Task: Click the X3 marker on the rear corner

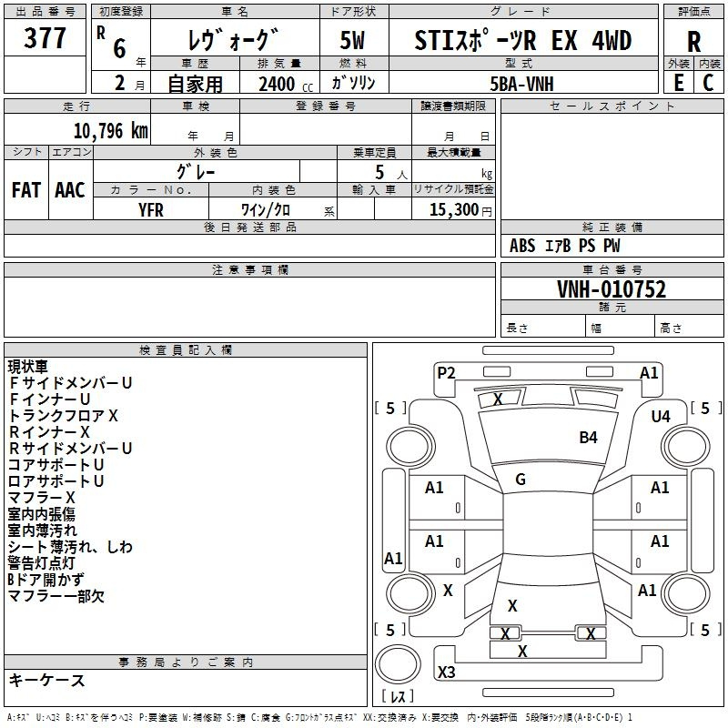Action: [446, 672]
